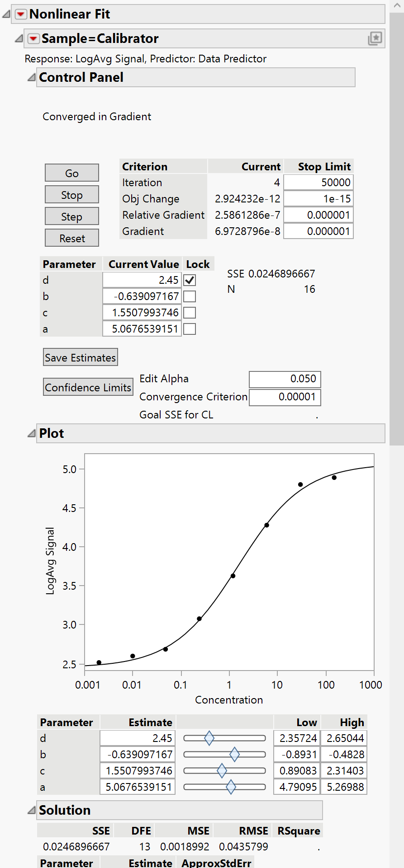Step the fit one iteration

point(71,216)
